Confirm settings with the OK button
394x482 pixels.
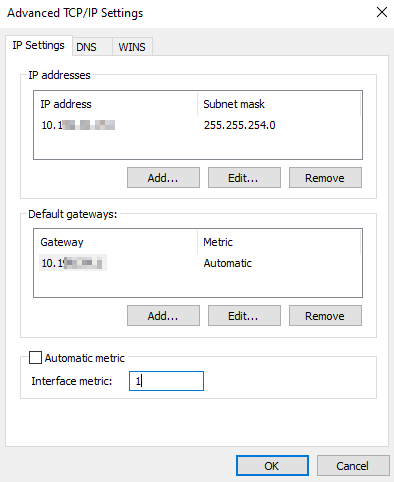point(272,466)
